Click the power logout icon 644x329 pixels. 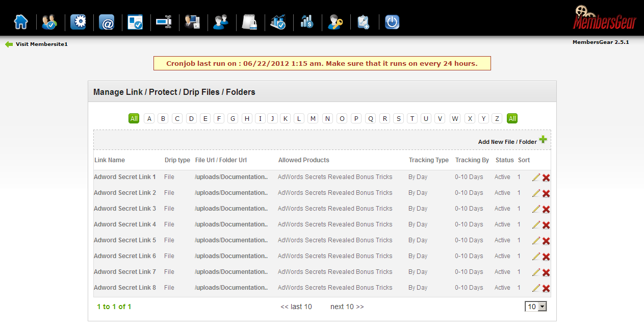coord(392,22)
